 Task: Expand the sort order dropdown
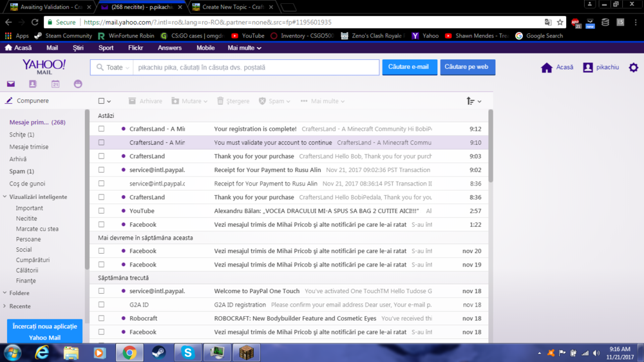(473, 101)
